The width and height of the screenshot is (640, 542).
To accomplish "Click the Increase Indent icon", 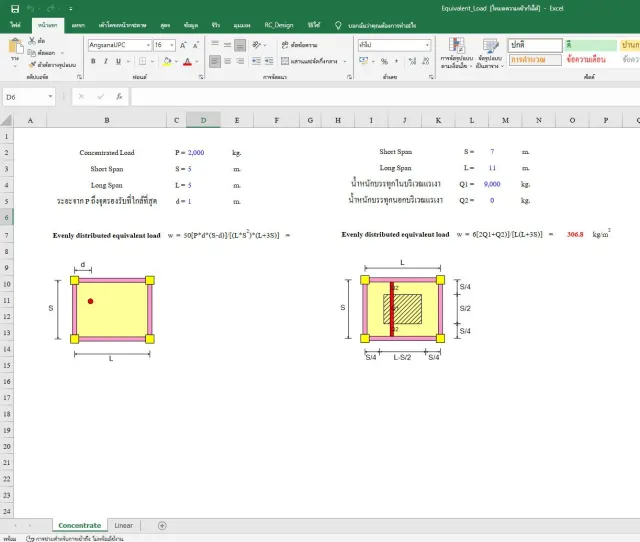I will click(x=269, y=61).
